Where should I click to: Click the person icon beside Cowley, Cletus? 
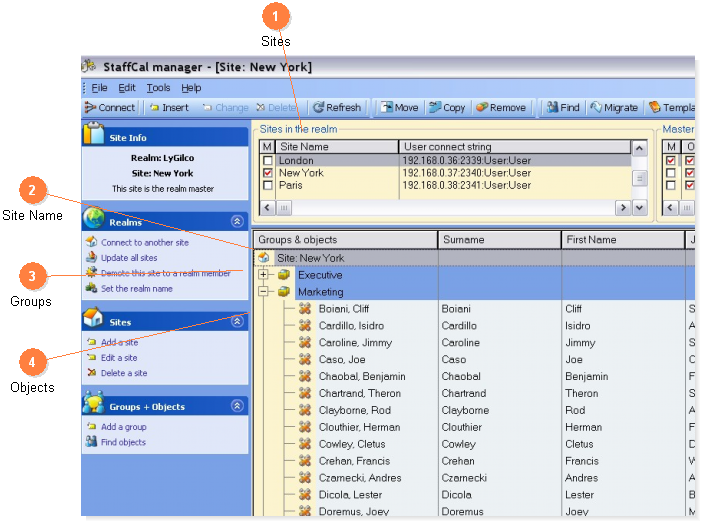(305, 444)
